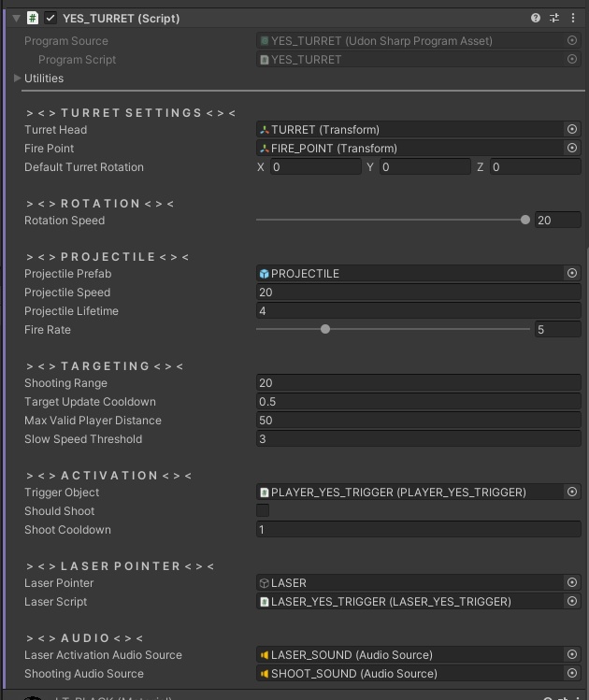Click the Projectile Speed input field
The height and width of the screenshot is (700, 589).
[418, 293]
